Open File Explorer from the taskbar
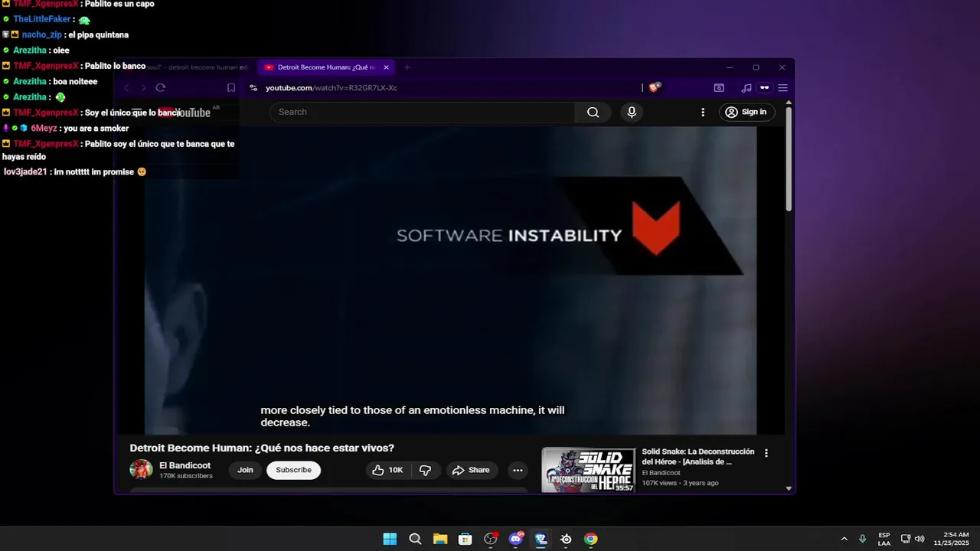 coord(440,539)
